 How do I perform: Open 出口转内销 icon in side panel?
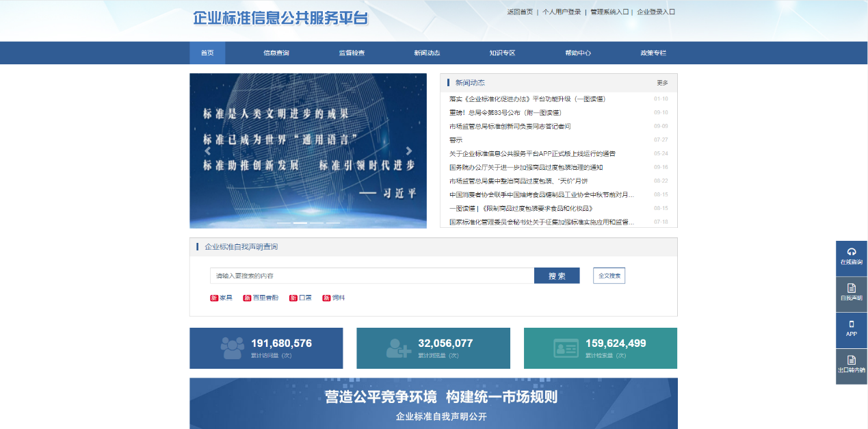tap(851, 360)
